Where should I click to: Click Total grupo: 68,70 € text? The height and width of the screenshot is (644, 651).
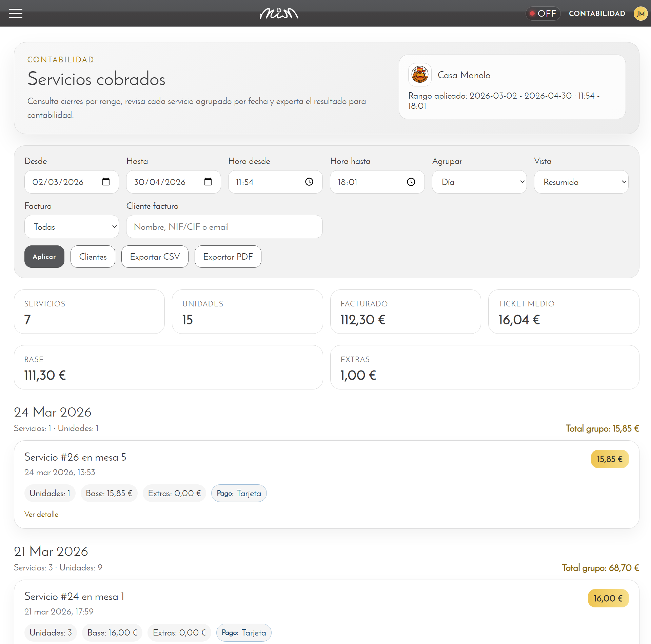tap(600, 568)
